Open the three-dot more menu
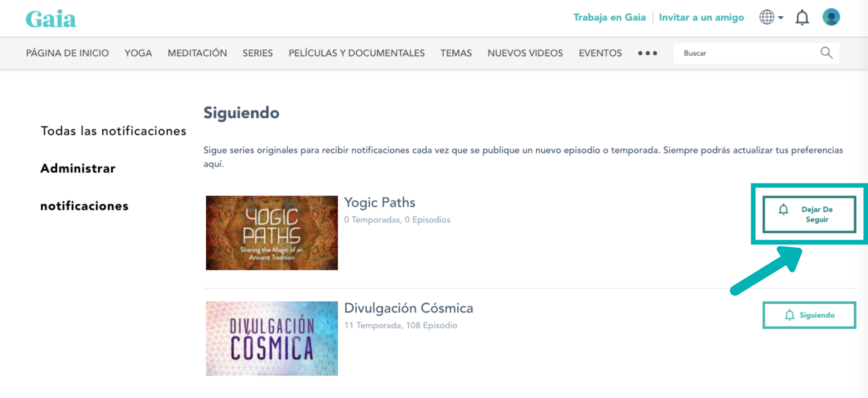The image size is (868, 398). coord(647,53)
